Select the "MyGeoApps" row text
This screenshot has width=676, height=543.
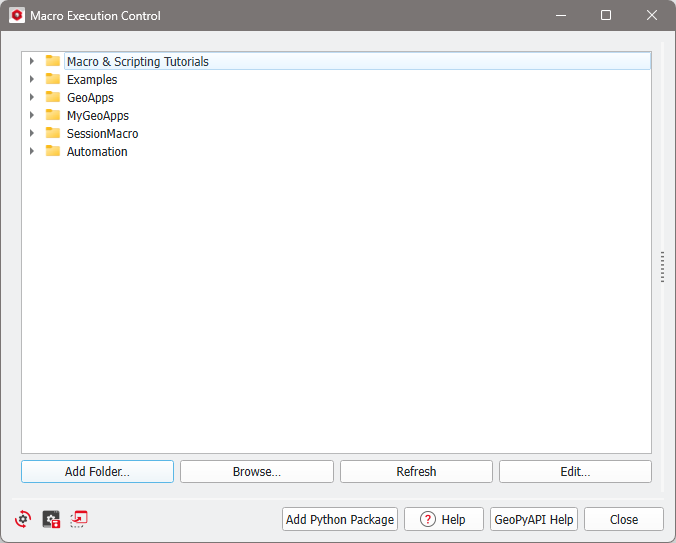(x=98, y=116)
